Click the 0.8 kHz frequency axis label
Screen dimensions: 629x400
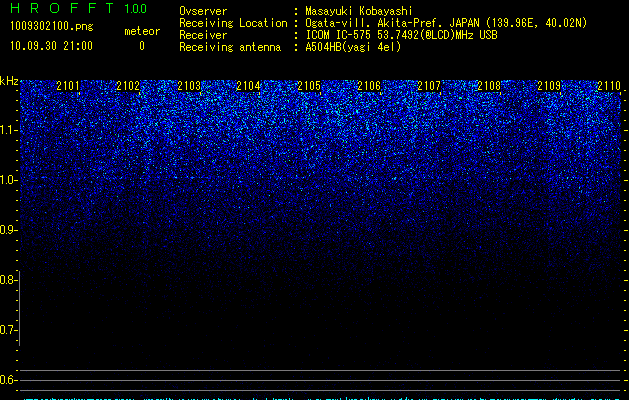pos(9,280)
